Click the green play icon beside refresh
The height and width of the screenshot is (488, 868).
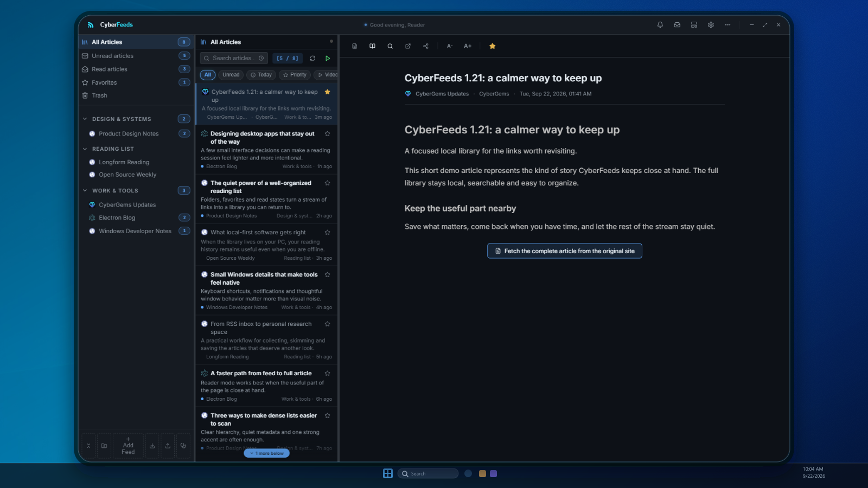[328, 58]
